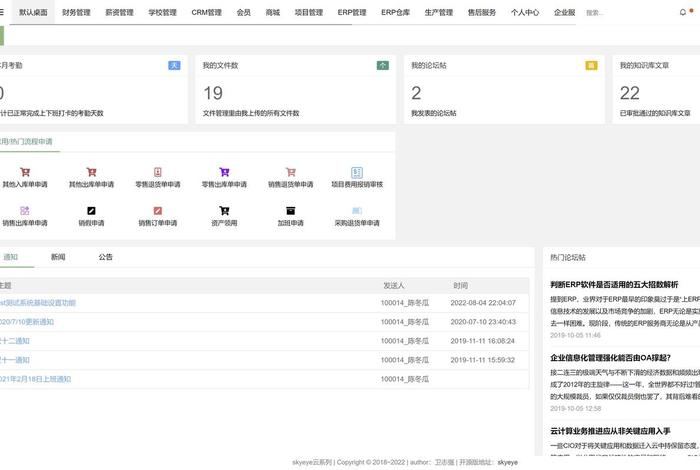Viewport: 700px width, 470px height.
Task: Select the 默认桌面 top menu tab
Action: pyautogui.click(x=33, y=12)
